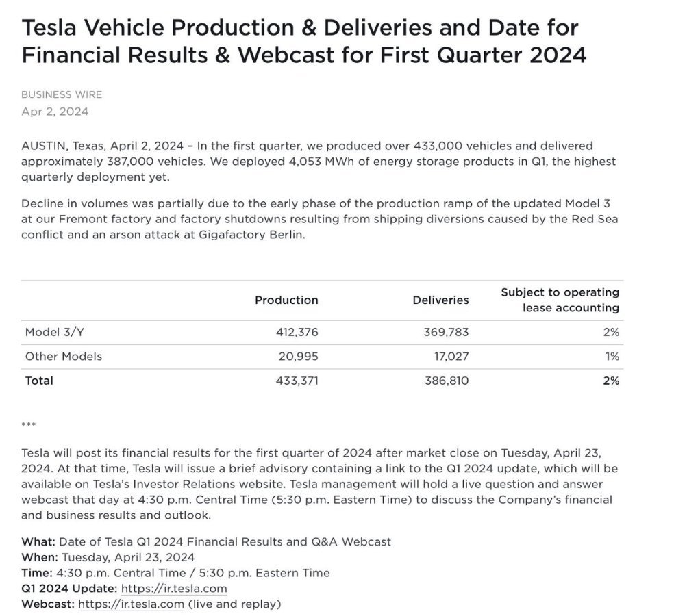Click the Other Models production value 20,995

[299, 356]
